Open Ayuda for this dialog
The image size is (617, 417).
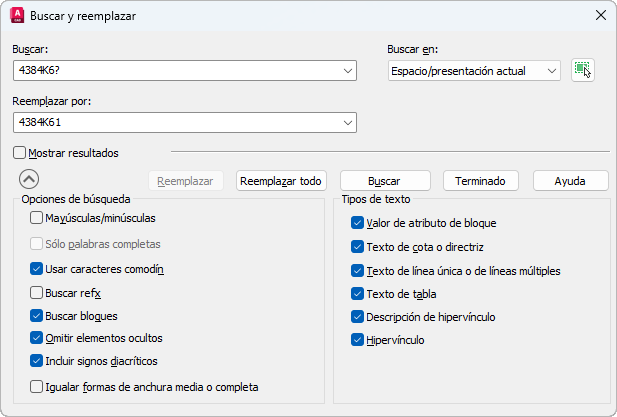(570, 181)
